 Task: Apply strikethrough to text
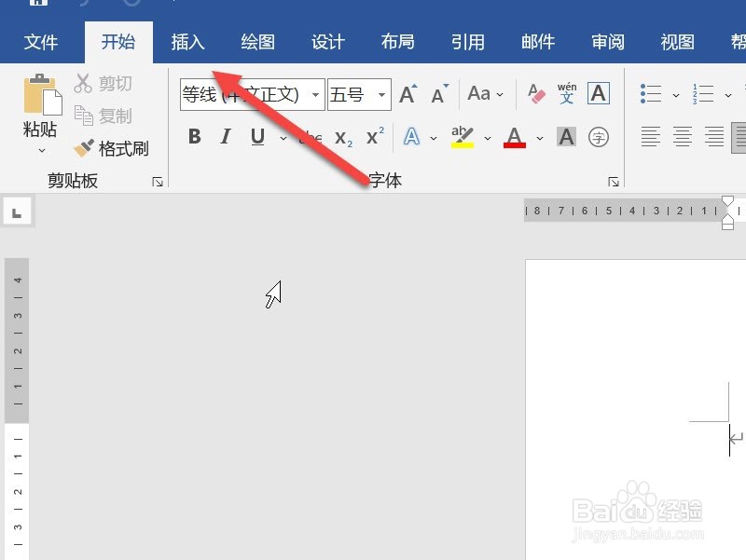click(310, 136)
